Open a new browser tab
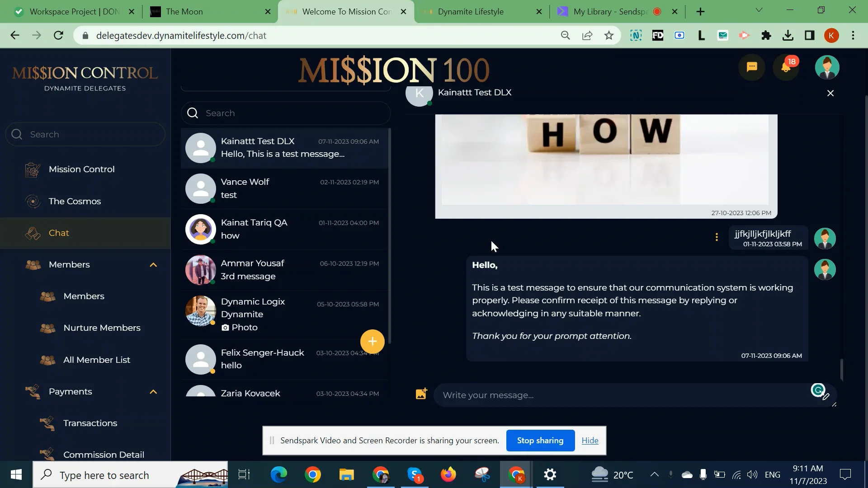The width and height of the screenshot is (868, 488). (x=700, y=12)
